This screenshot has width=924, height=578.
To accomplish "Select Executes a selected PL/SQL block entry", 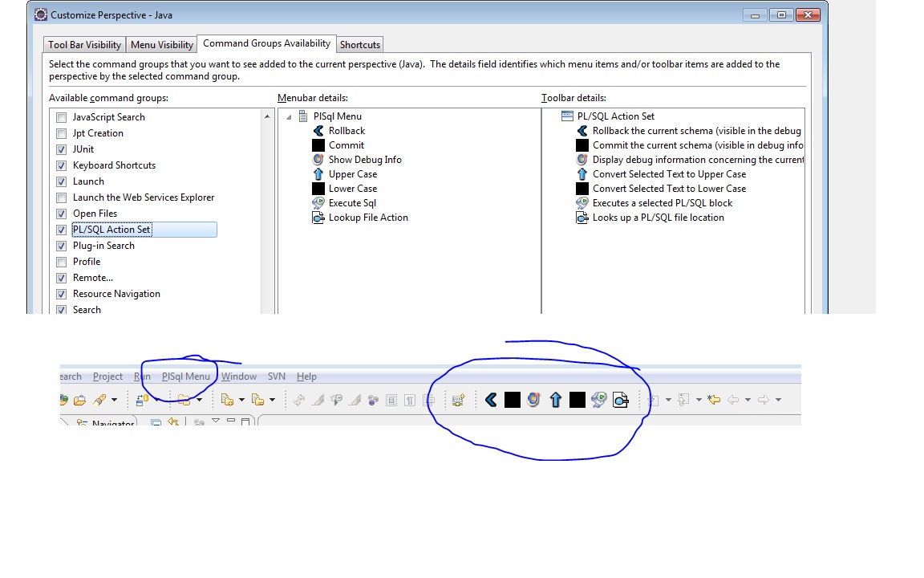I will (663, 203).
